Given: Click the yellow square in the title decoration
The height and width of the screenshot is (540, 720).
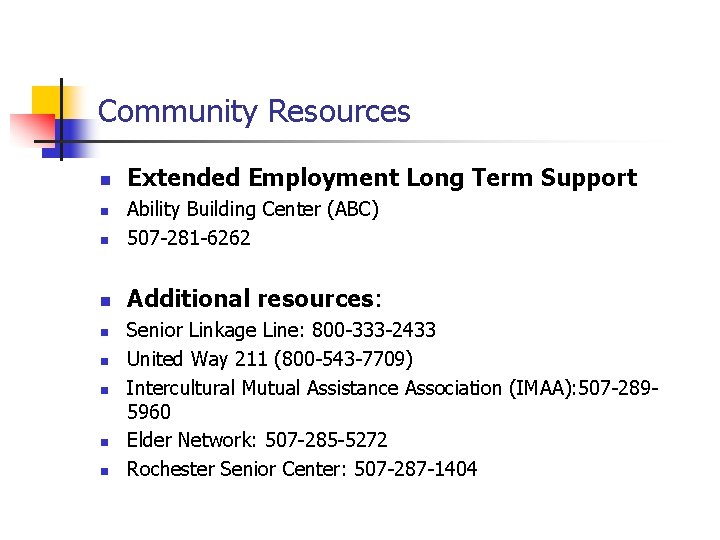Looking at the screenshot, I should [x=46, y=100].
